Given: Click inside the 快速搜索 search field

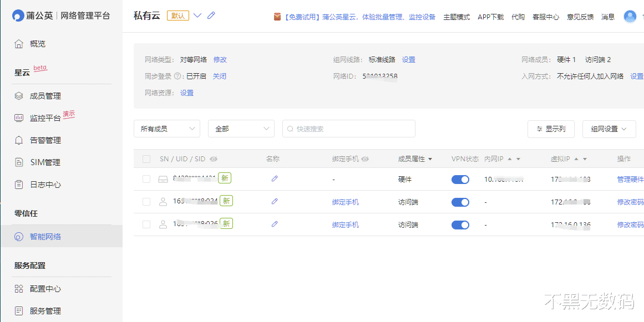Looking at the screenshot, I should point(348,128).
